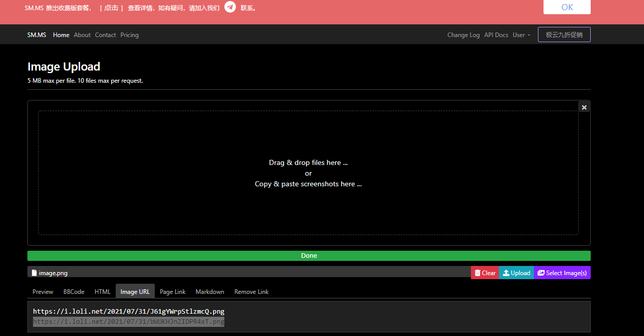Click the J61gYWrpStlzmcQ.png image URL
This screenshot has height=336, width=644.
pyautogui.click(x=128, y=311)
